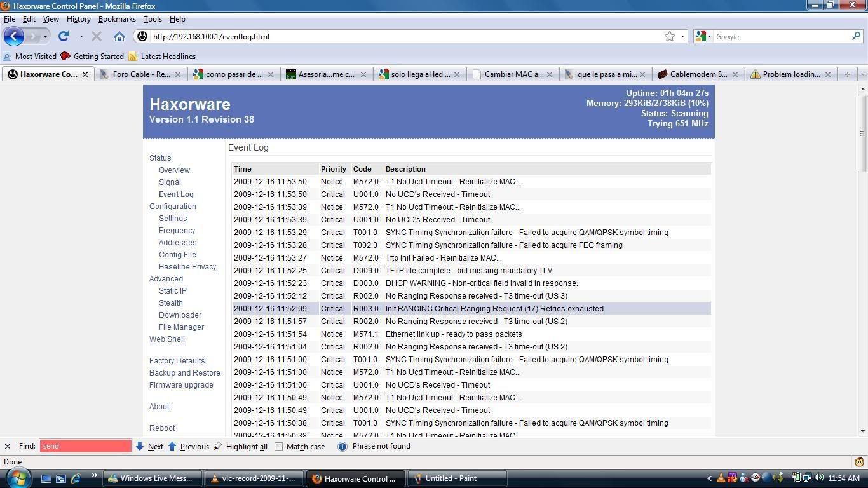Image resolution: width=868 pixels, height=488 pixels.
Task: Expand the URL bar history dropdown
Action: tap(683, 36)
